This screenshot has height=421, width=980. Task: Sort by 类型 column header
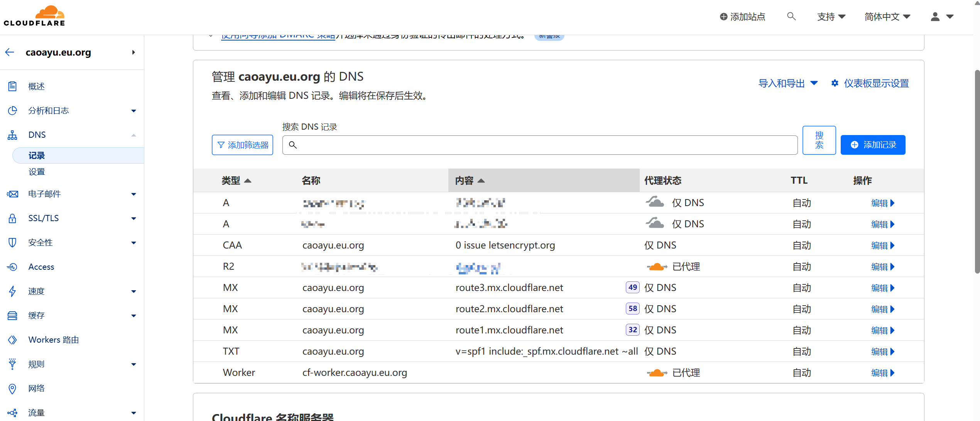pyautogui.click(x=237, y=181)
